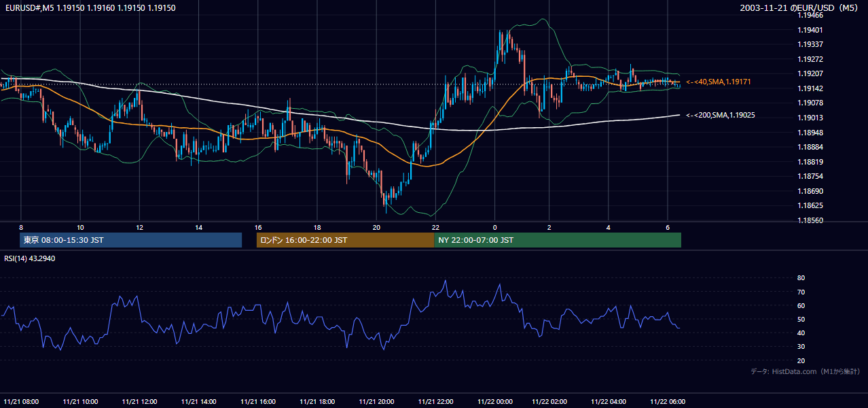Click RSI axis level 40

(801, 333)
